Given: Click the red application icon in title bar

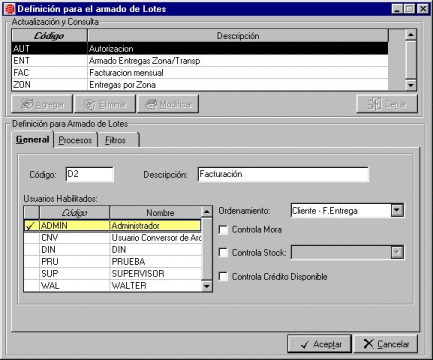Looking at the screenshot, I should click(x=9, y=9).
